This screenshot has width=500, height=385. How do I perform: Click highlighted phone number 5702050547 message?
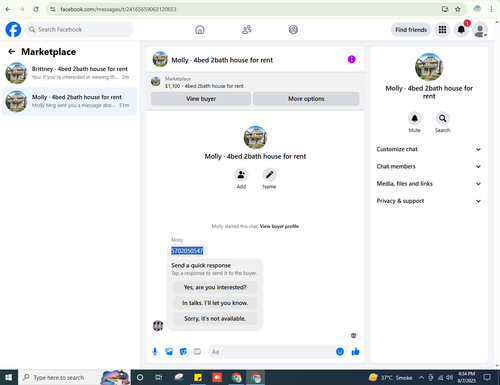(x=187, y=251)
